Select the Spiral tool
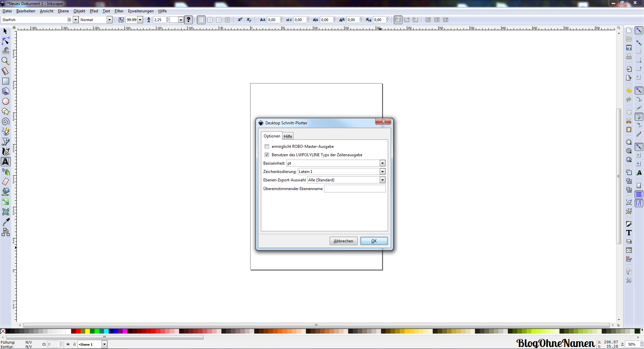 pos(6,121)
